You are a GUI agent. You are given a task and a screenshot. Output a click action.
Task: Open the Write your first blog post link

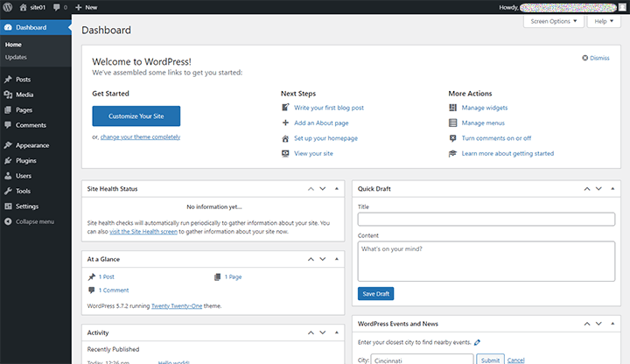coord(328,108)
